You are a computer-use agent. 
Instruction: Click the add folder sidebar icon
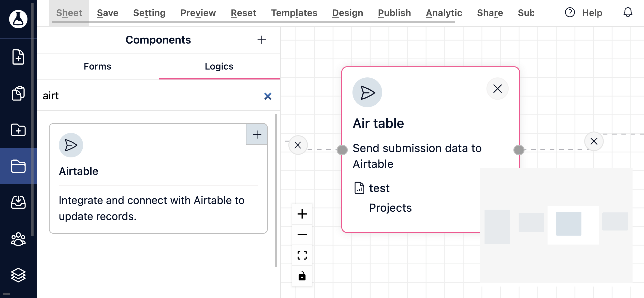tap(18, 130)
